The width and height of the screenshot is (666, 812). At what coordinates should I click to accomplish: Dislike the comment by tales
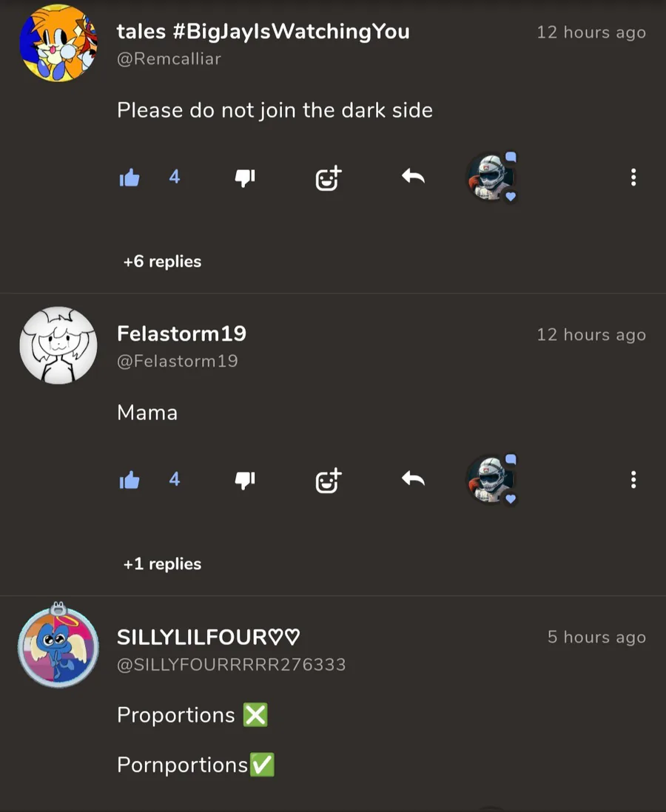(245, 177)
